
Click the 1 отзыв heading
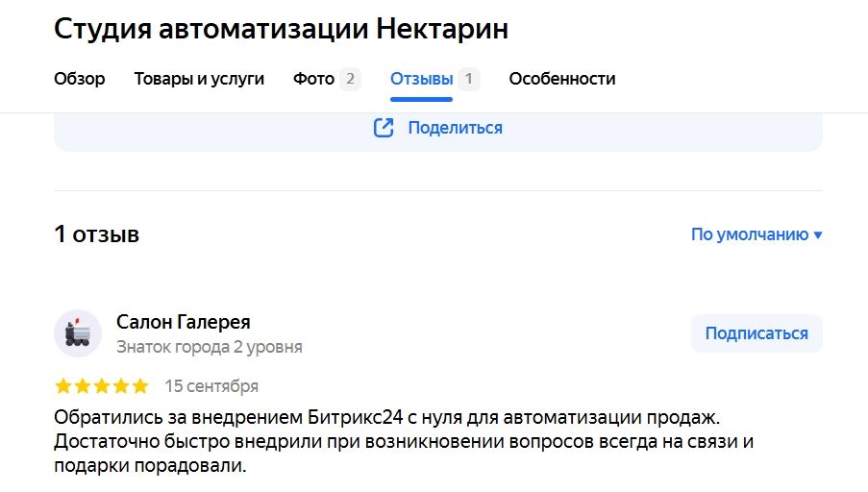[x=97, y=234]
